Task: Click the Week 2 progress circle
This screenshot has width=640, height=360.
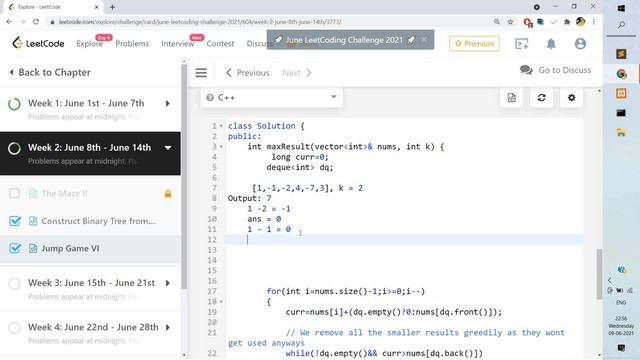Action: point(14,148)
